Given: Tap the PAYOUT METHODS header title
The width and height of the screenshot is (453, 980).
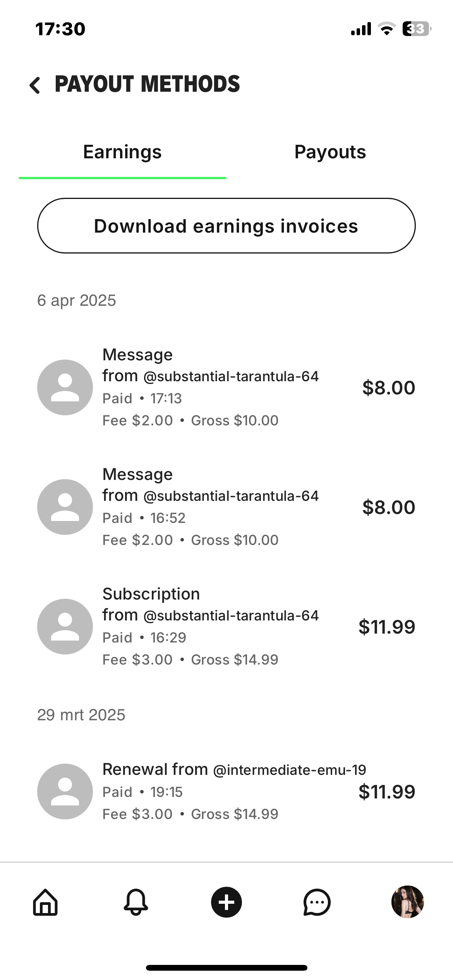Looking at the screenshot, I should coord(147,84).
